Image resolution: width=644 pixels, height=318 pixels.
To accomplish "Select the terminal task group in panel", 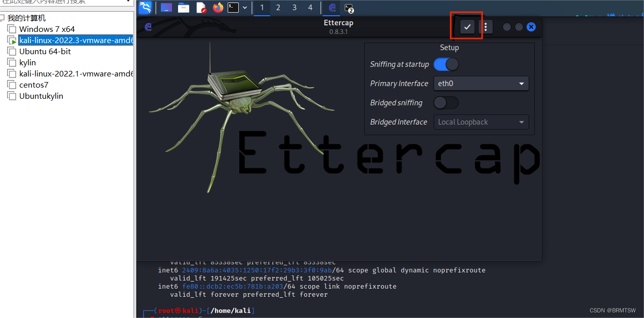I will [x=349, y=8].
